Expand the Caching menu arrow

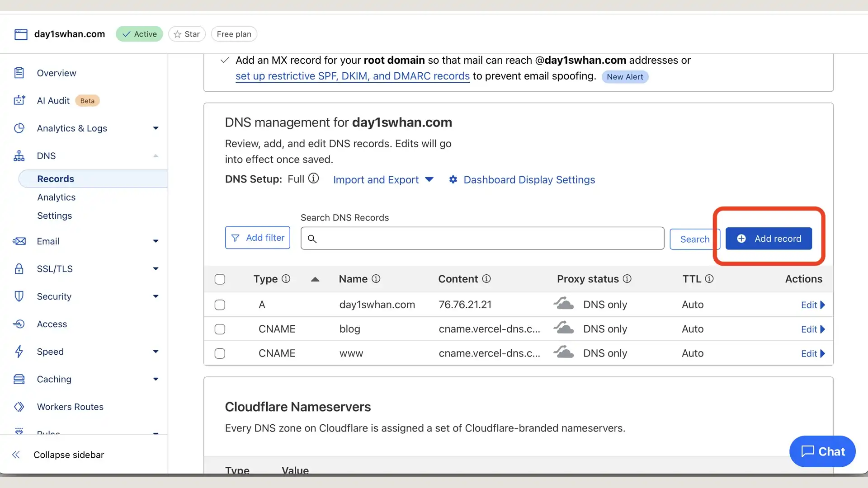click(x=156, y=379)
